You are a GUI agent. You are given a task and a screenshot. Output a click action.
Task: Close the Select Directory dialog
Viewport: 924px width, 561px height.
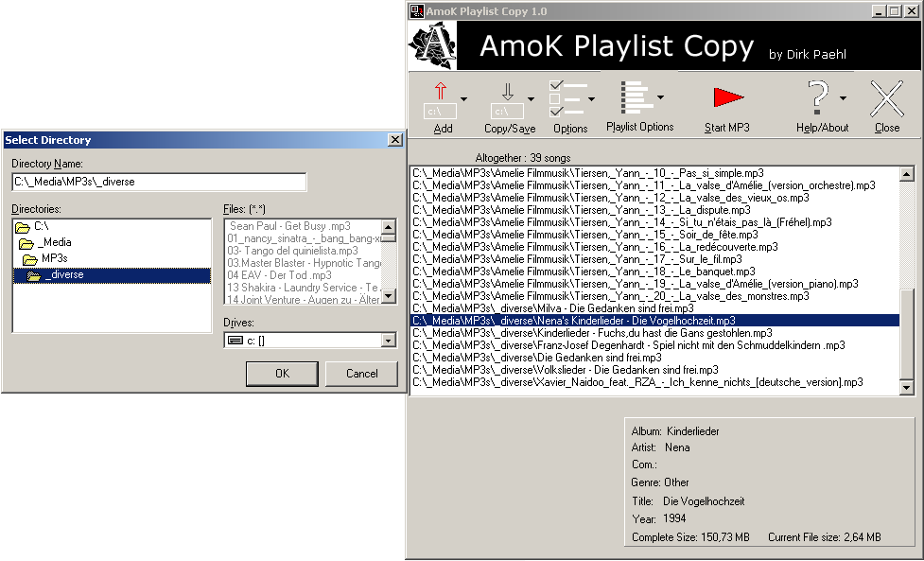(x=395, y=140)
